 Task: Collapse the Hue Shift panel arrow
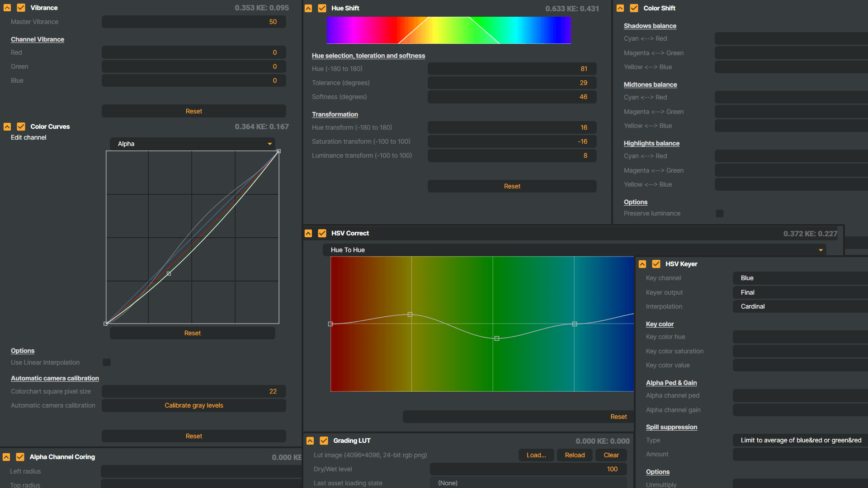point(308,8)
